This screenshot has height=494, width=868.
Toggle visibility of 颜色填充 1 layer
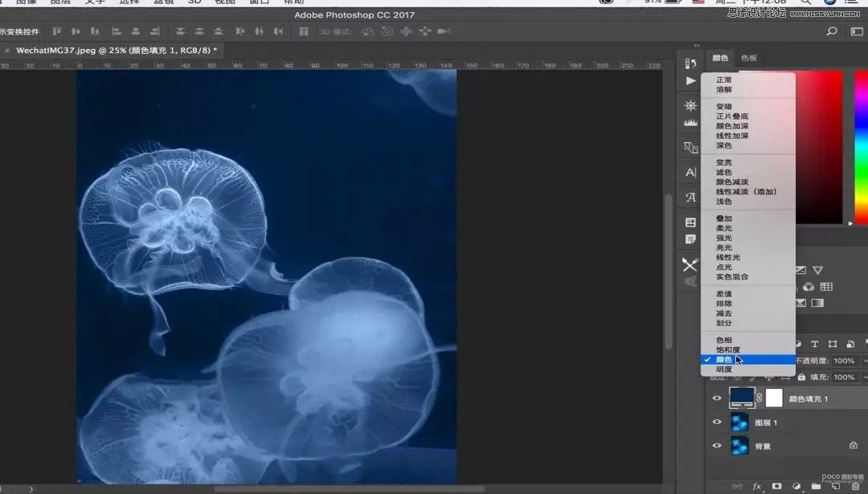tap(717, 398)
